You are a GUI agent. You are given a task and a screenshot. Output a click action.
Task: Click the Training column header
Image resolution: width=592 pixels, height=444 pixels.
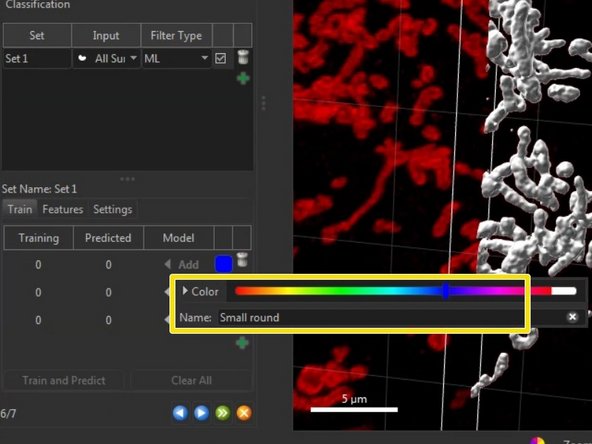click(39, 238)
